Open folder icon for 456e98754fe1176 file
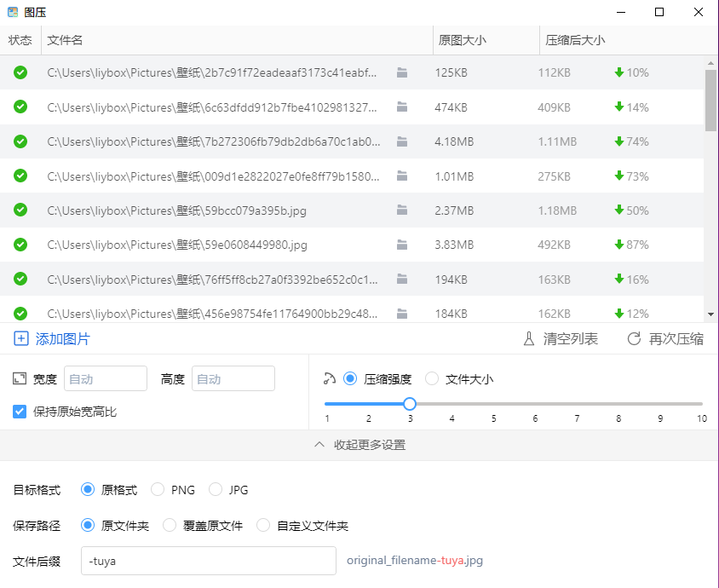This screenshot has width=719, height=588. tap(402, 314)
